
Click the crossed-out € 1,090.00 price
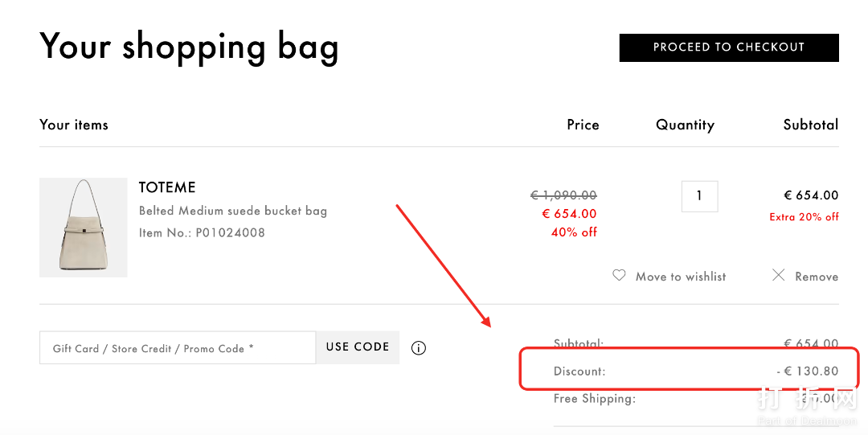tap(563, 195)
